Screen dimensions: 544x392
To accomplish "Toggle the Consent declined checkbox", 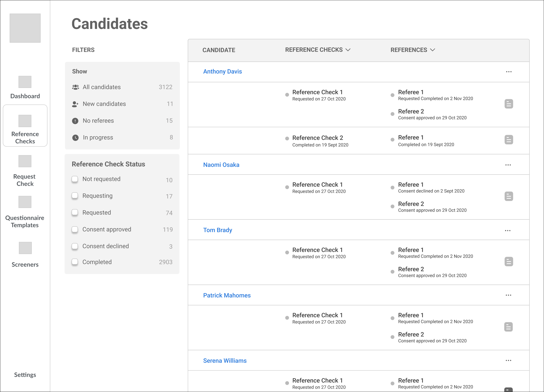I will pyautogui.click(x=75, y=246).
